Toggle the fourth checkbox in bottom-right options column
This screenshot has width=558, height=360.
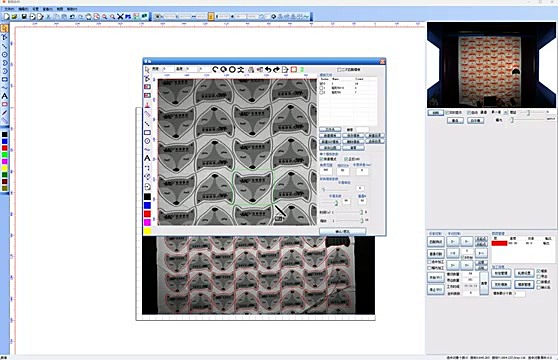click(x=538, y=287)
